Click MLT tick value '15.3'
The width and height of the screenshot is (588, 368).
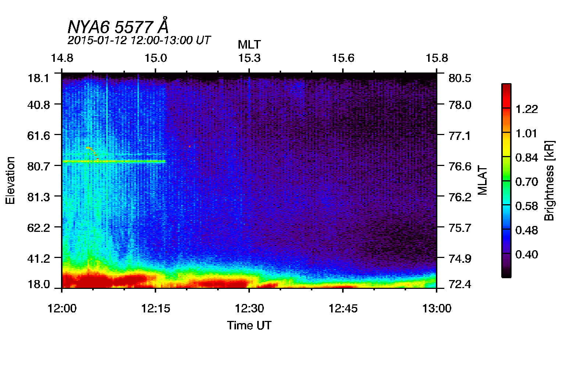[x=249, y=58]
